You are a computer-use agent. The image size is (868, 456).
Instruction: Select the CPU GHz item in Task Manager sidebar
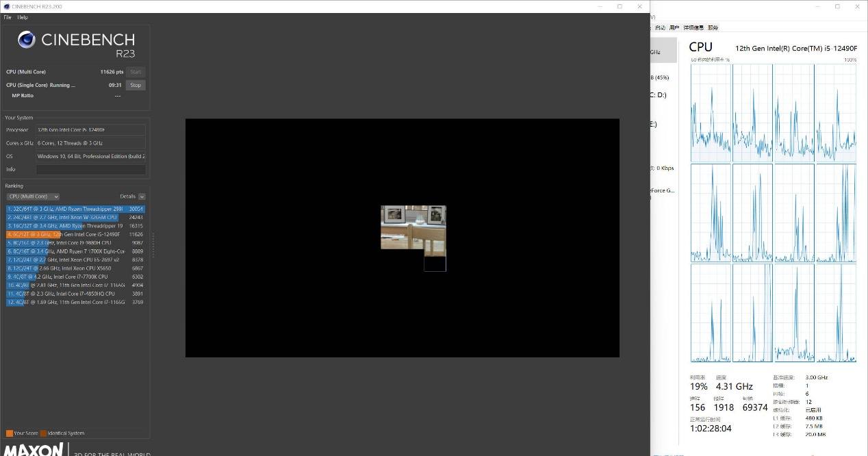663,51
